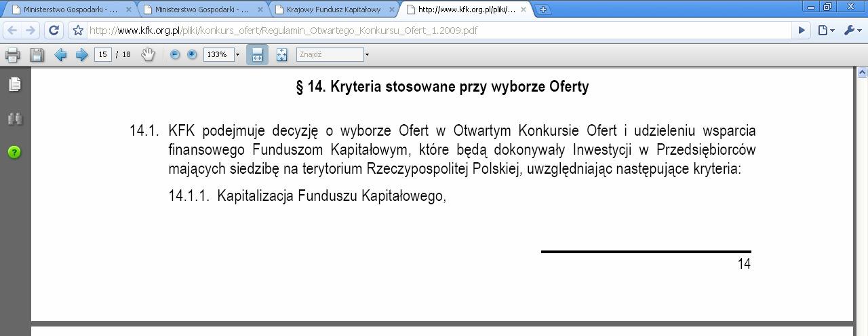The width and height of the screenshot is (868, 336).
Task: Click the Go arrow beside address bar
Action: [x=802, y=31]
